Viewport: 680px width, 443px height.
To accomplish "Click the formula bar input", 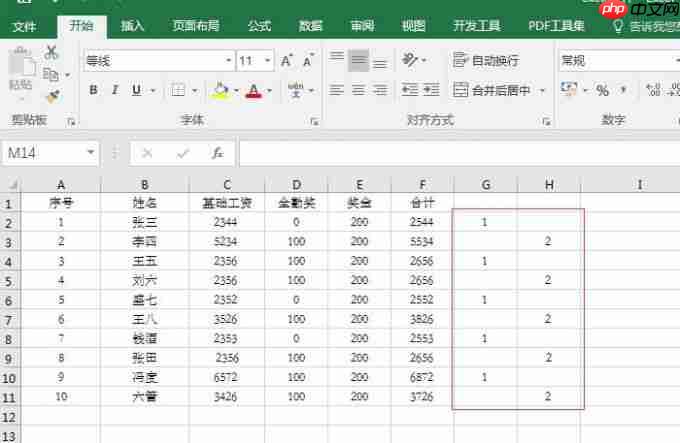I will coord(459,153).
